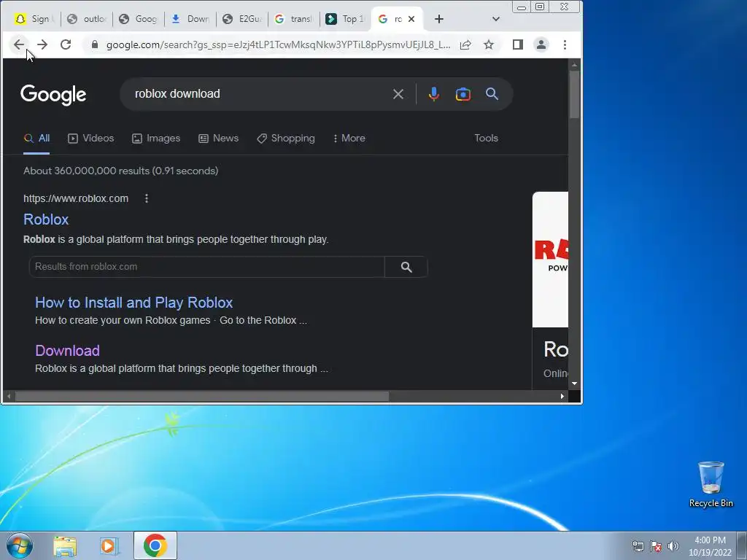Open 'How to Install and Play Roblox' link
Screen dimensions: 747x560
pyautogui.click(x=134, y=303)
